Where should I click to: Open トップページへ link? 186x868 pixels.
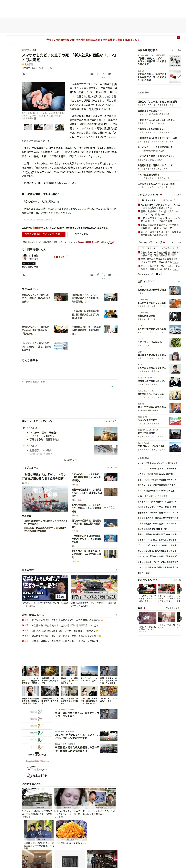coord(111,468)
